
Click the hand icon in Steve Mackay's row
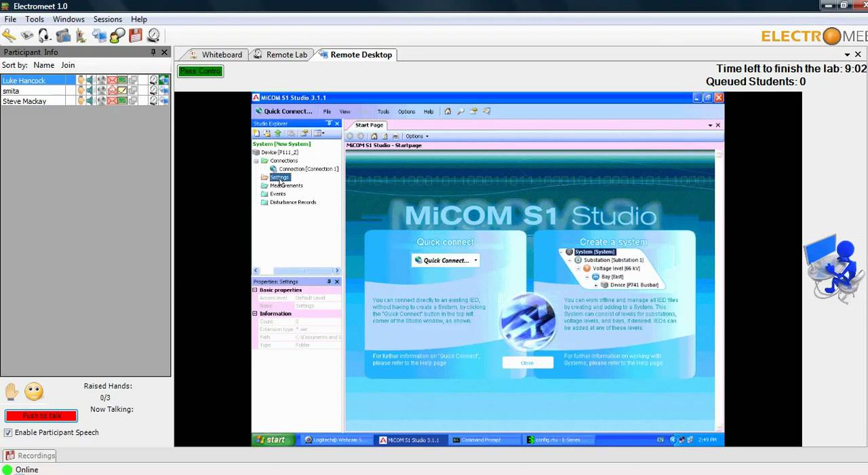[x=81, y=101]
